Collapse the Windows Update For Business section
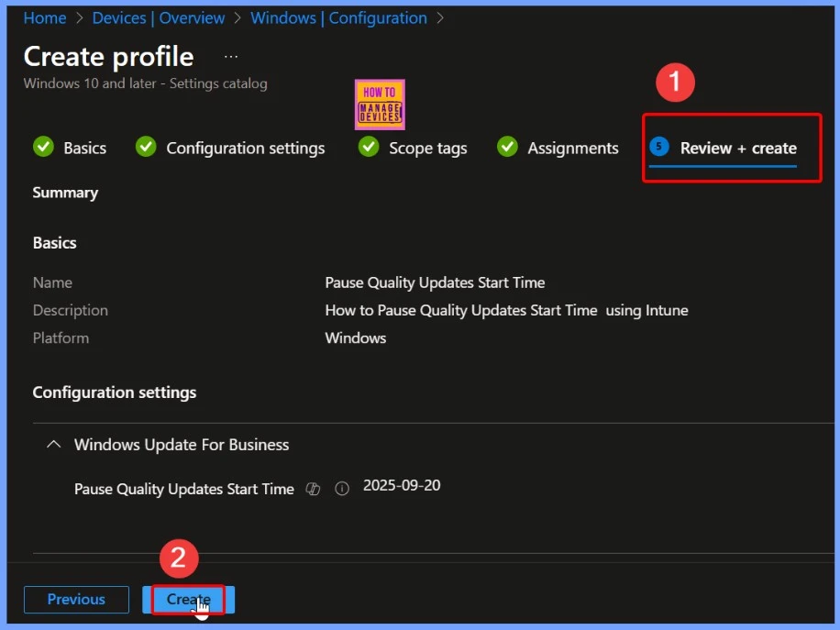The height and width of the screenshot is (630, 840). point(53,444)
